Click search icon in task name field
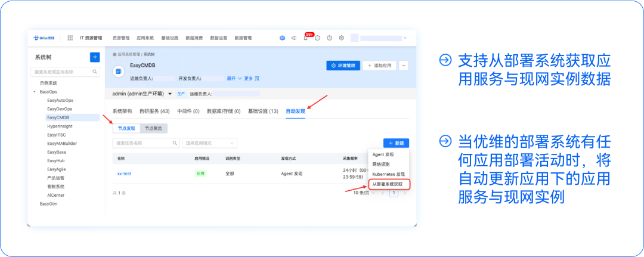This screenshot has height=257, width=644. pos(175,143)
